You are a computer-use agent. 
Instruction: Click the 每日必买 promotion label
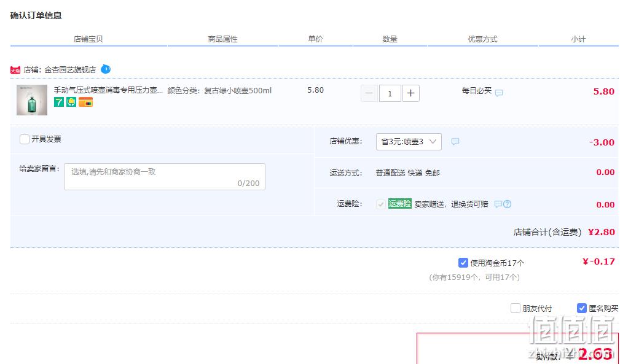click(x=476, y=91)
